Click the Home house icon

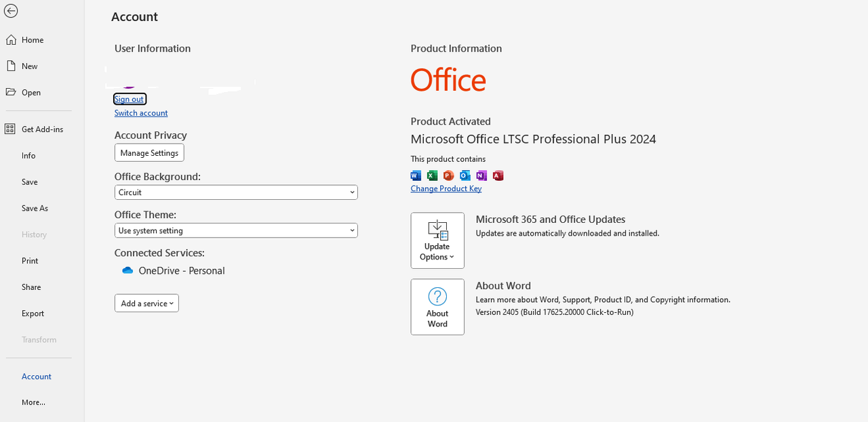click(x=11, y=40)
